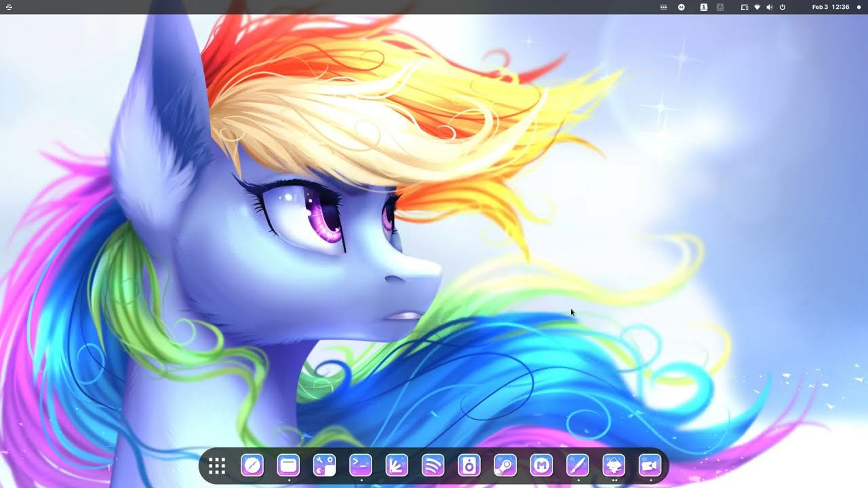This screenshot has width=868, height=488.
Task: Open the tools and gears settings dock icon
Action: click(324, 466)
